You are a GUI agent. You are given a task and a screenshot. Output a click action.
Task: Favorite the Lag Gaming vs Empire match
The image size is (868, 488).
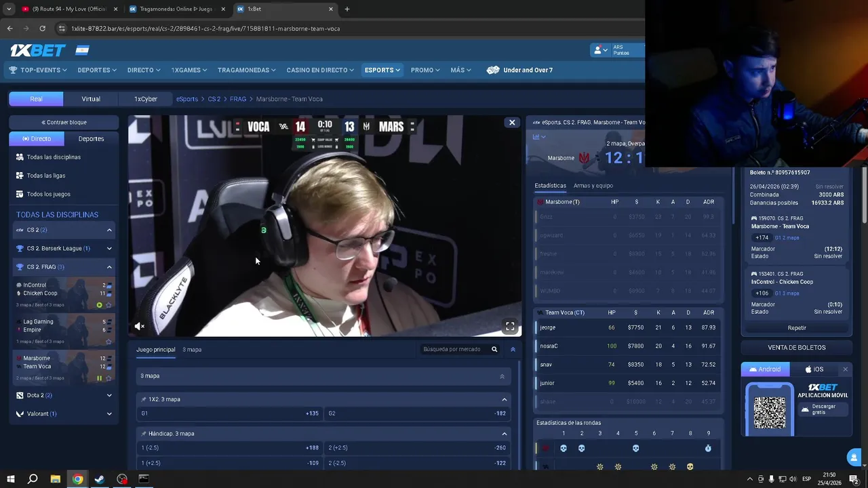108,342
